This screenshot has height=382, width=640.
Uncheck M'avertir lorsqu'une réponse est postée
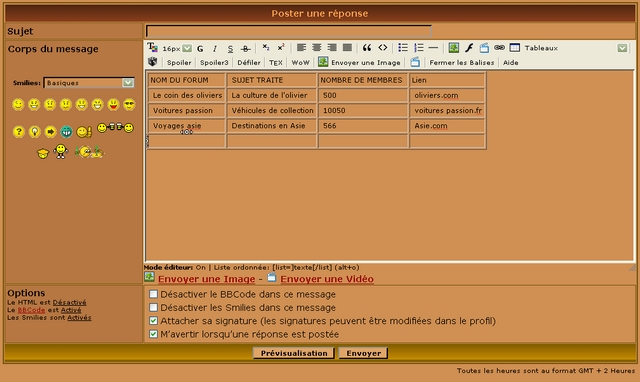[x=153, y=334]
